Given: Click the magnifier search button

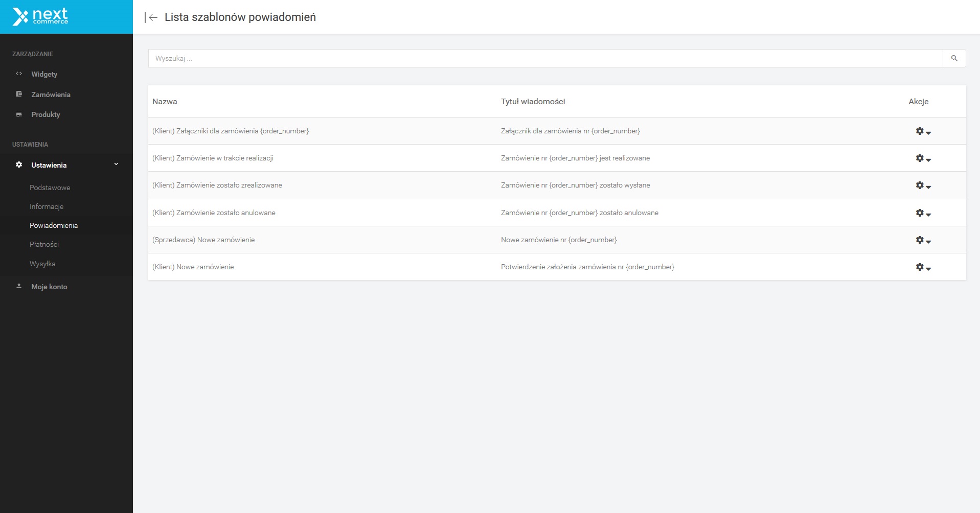Looking at the screenshot, I should coord(954,58).
